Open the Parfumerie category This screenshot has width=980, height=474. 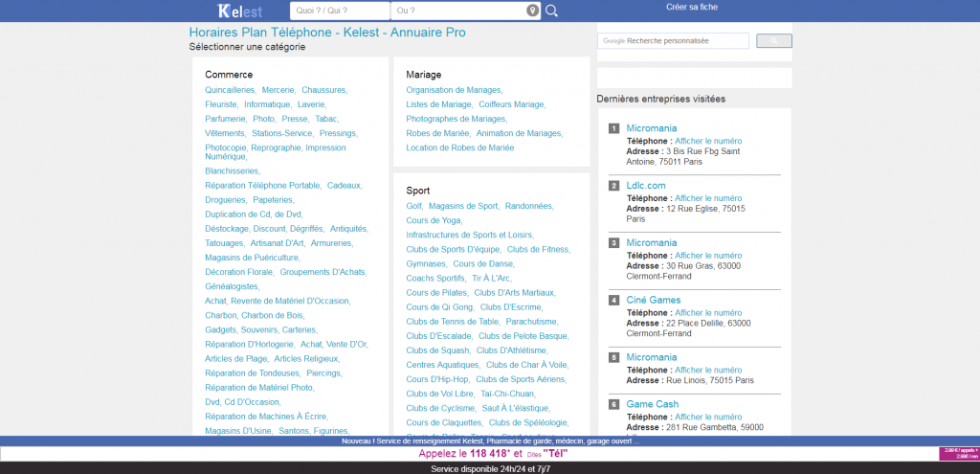pyautogui.click(x=226, y=119)
